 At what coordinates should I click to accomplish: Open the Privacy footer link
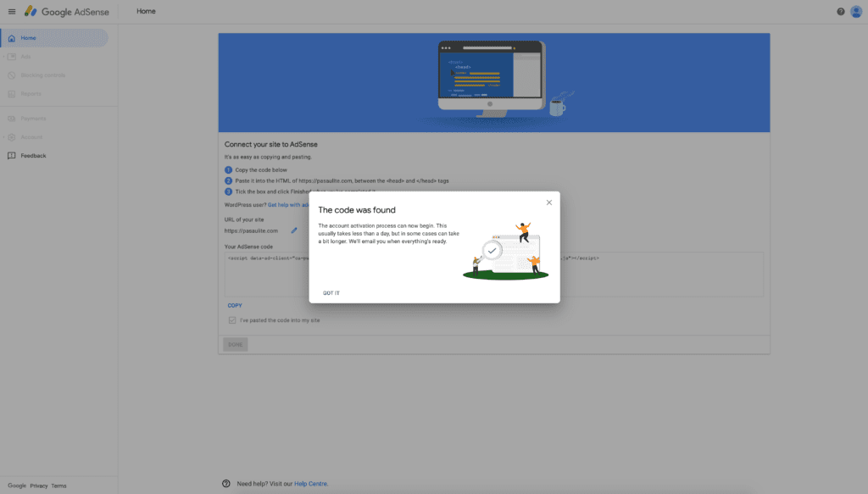tap(39, 486)
